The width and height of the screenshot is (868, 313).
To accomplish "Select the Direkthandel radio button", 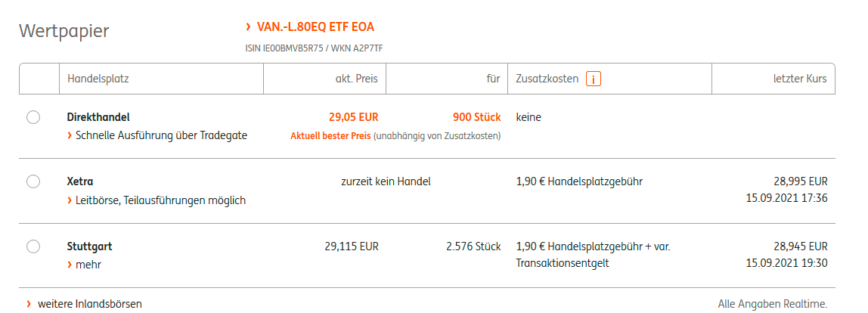I will [x=33, y=117].
